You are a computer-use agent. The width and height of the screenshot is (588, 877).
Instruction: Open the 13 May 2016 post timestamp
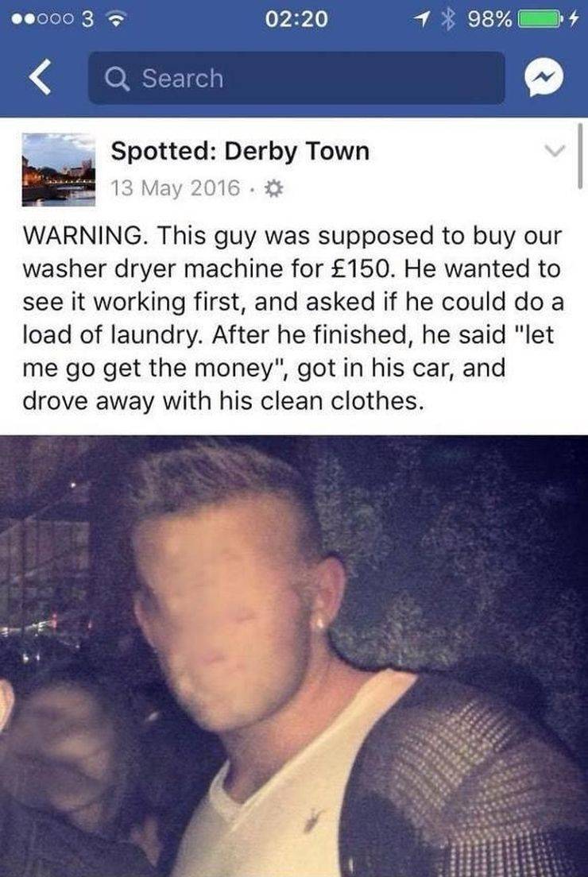pos(175,188)
